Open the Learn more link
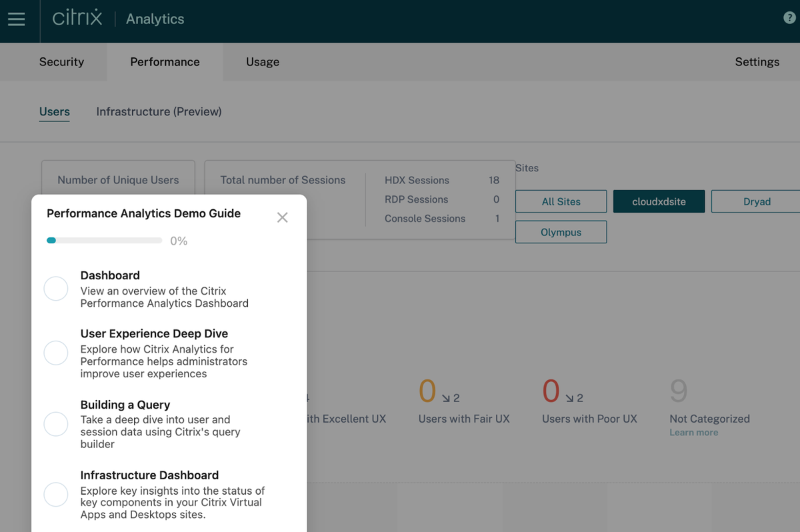 point(694,433)
